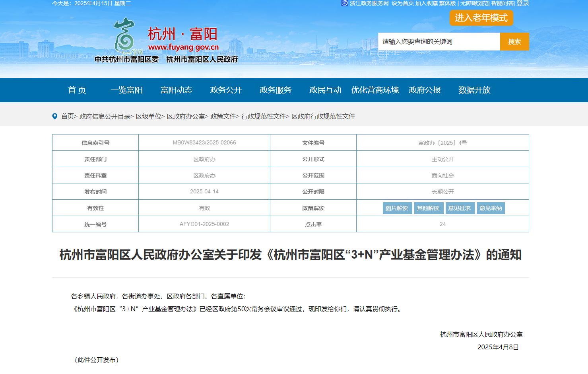
Task: Open 无障碍浏览 accessibility mode
Action: click(x=474, y=3)
